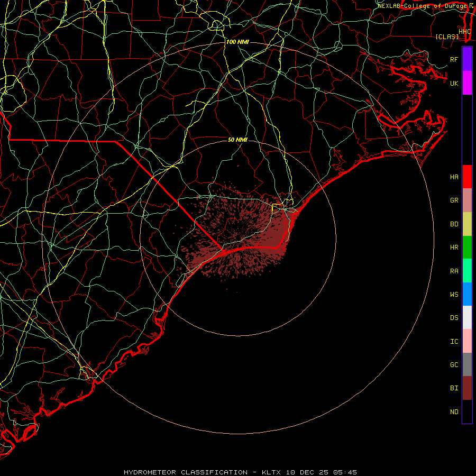Click the GC legend label
This screenshot has height=476, width=476.
click(454, 365)
